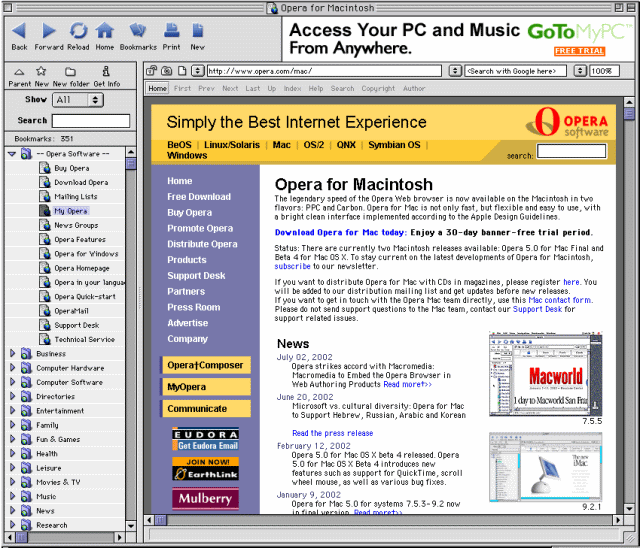
Task: Click Index in the navigation bar
Action: 292,88
